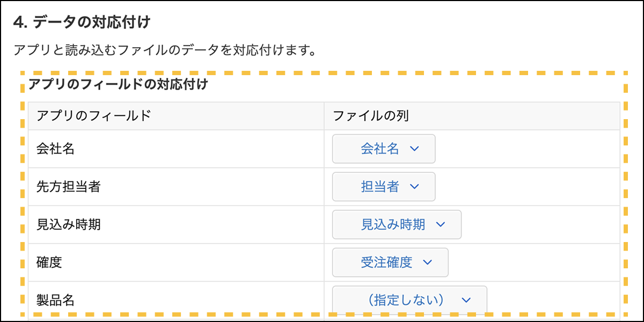Select the 会社名 app field cell
644x322 pixels.
pyautogui.click(x=56, y=149)
